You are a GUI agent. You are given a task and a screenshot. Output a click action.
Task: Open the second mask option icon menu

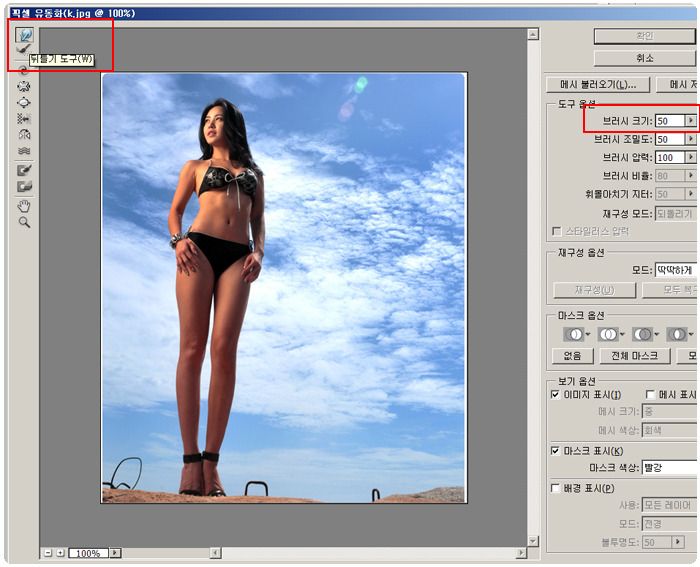point(611,334)
